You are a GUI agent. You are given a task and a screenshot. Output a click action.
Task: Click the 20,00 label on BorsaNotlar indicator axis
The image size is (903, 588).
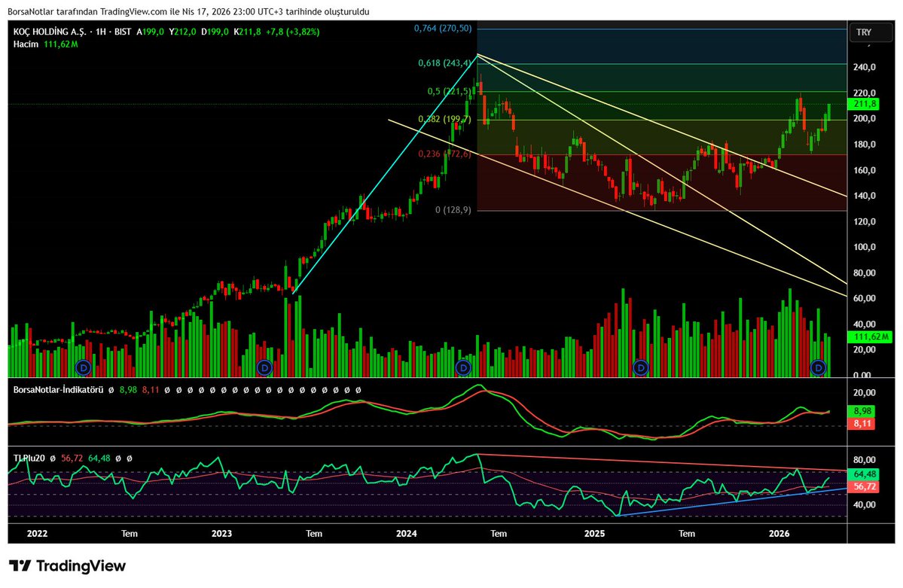[x=865, y=393]
